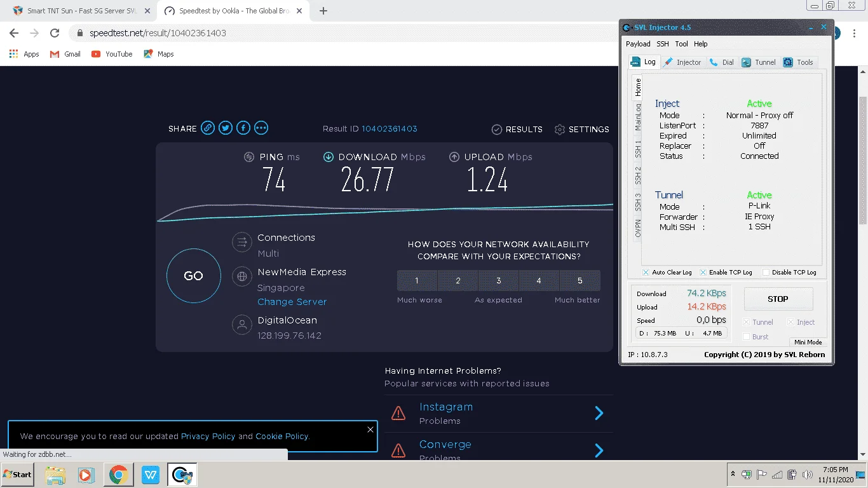Share the result on Twitter
The width and height of the screenshot is (868, 488).
point(226,128)
